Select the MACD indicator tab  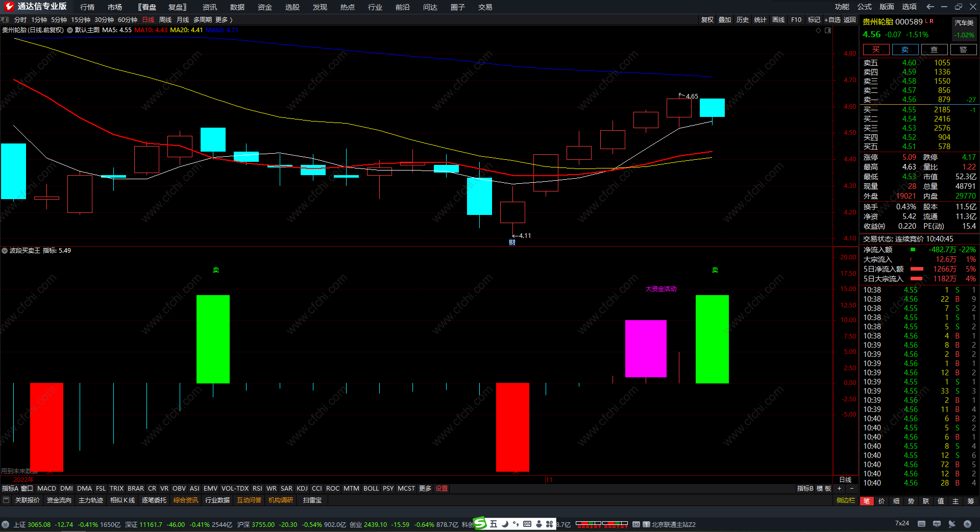click(47, 489)
